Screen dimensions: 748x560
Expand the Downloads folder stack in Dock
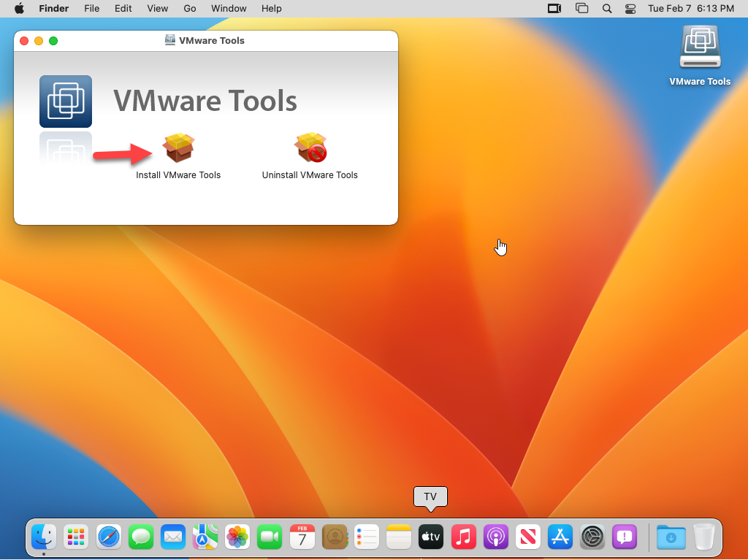(671, 537)
